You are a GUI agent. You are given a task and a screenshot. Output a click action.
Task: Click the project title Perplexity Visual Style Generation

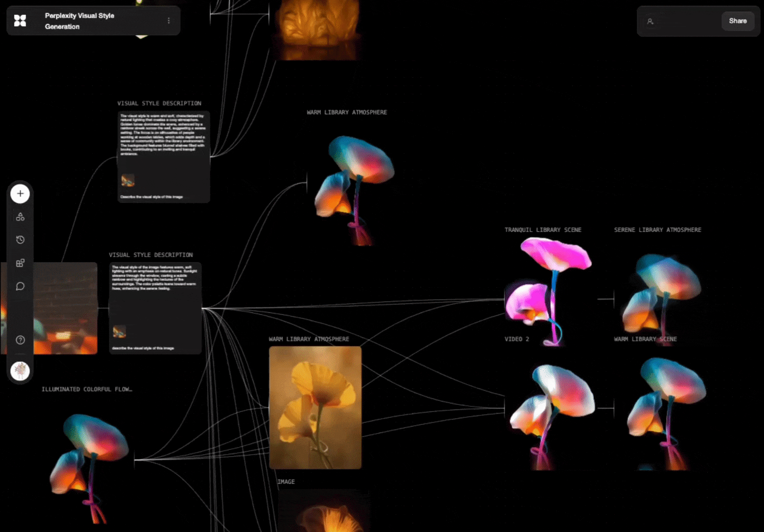click(79, 21)
